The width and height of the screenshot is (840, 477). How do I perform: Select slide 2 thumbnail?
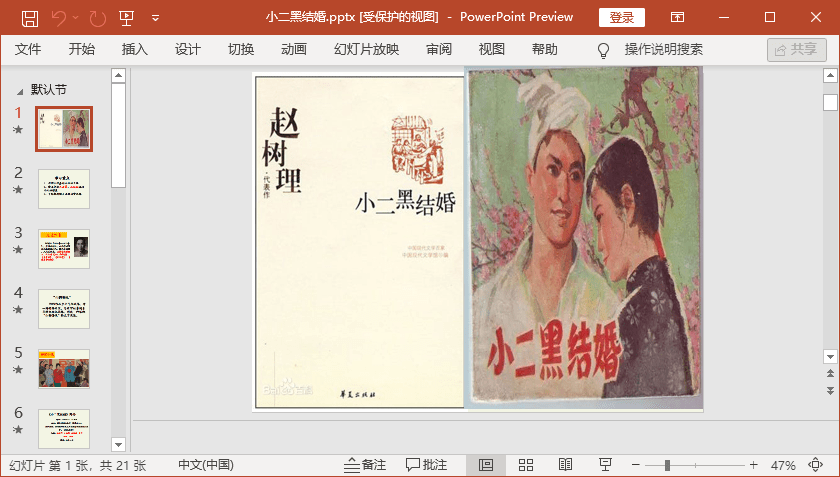64,189
